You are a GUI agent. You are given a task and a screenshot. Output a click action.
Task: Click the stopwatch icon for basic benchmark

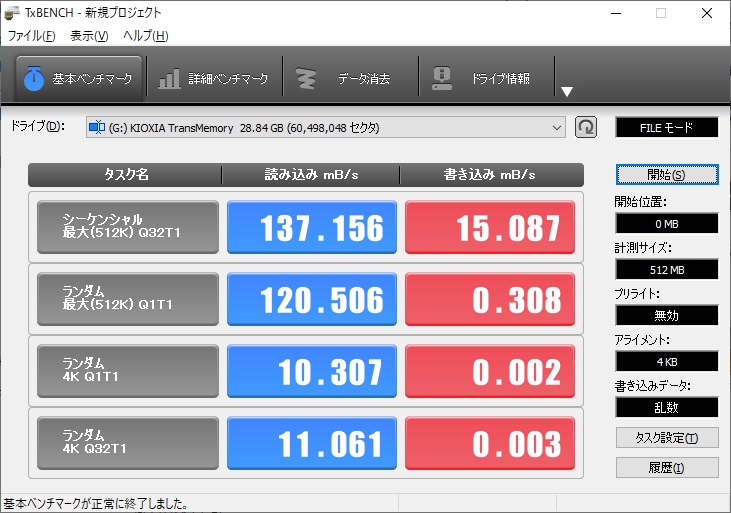tap(34, 78)
